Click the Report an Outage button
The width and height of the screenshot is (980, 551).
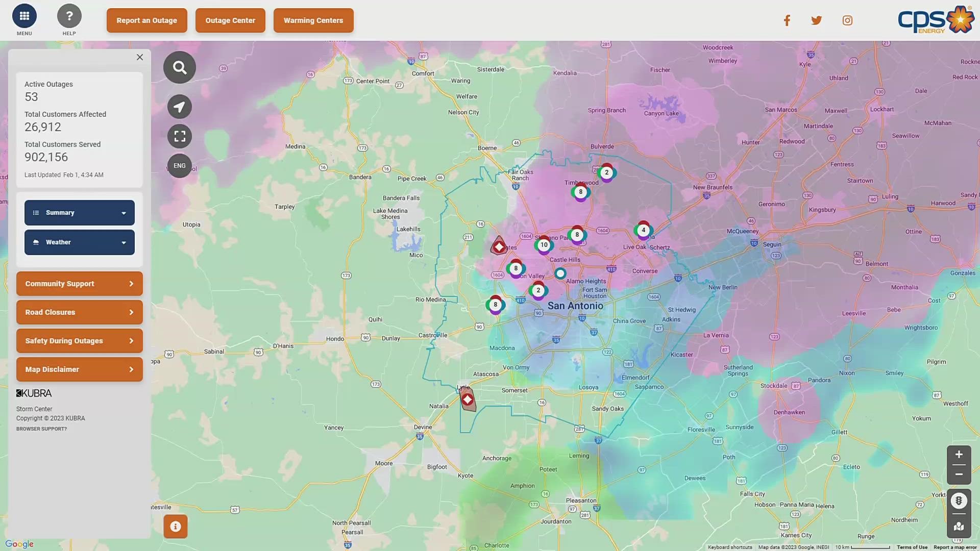(x=146, y=20)
